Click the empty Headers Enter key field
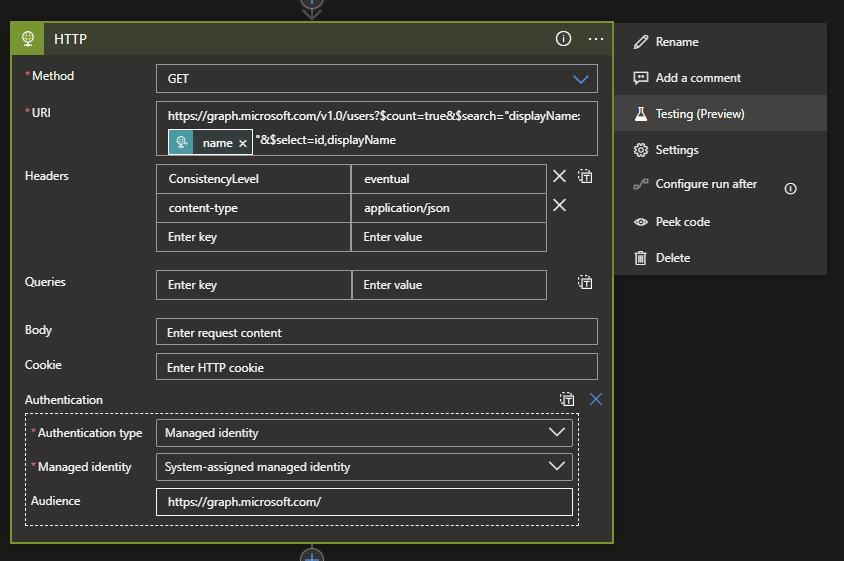Viewport: 844px width, 561px height. [253, 237]
